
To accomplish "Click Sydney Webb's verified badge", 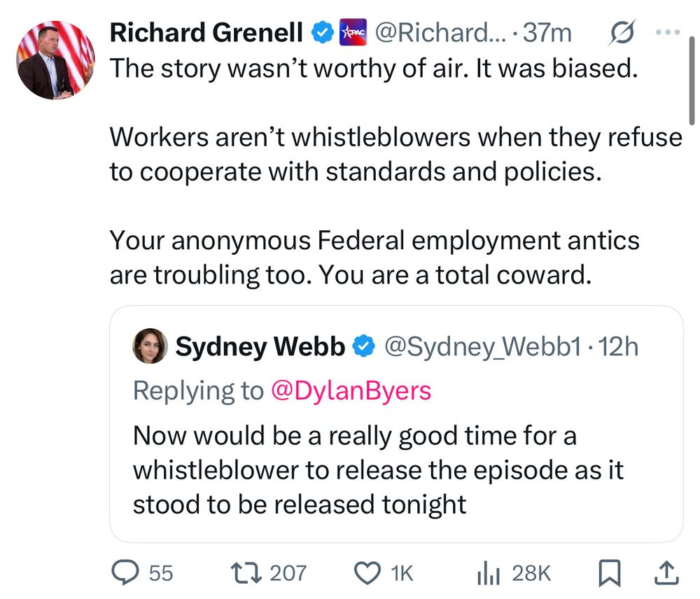I will pos(363,344).
